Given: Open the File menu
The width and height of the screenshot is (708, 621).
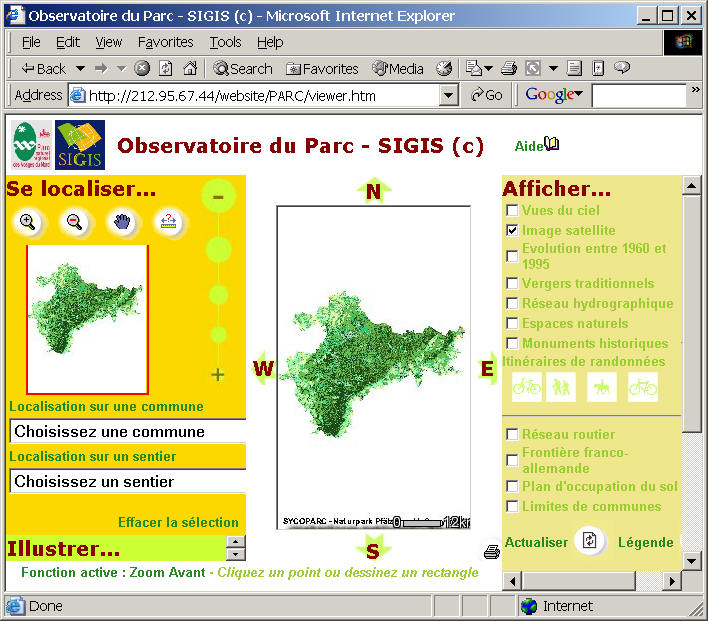Looking at the screenshot, I should point(31,42).
